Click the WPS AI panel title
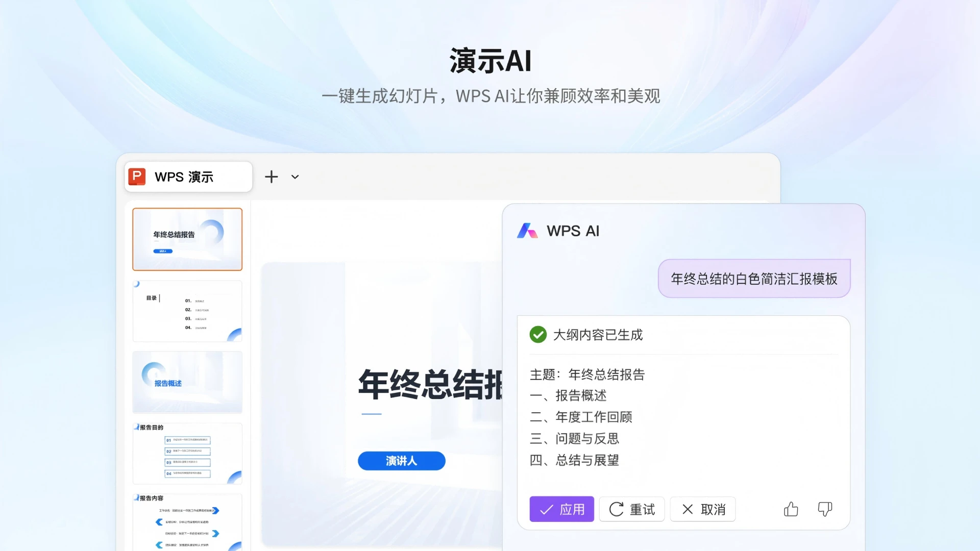This screenshot has height=551, width=980. click(573, 231)
